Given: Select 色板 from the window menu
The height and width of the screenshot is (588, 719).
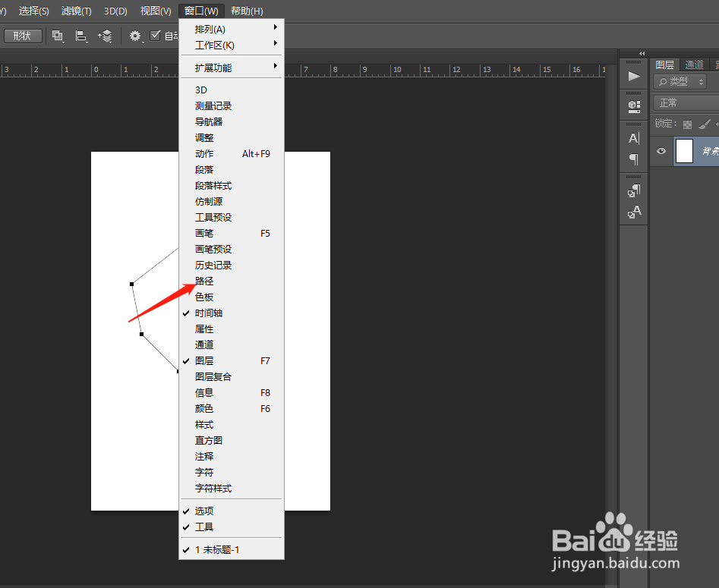Looking at the screenshot, I should click(x=203, y=297).
